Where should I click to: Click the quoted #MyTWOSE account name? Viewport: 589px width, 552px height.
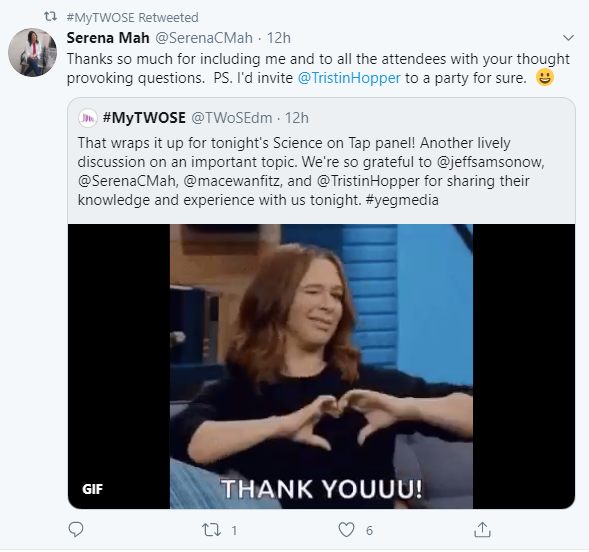(144, 118)
